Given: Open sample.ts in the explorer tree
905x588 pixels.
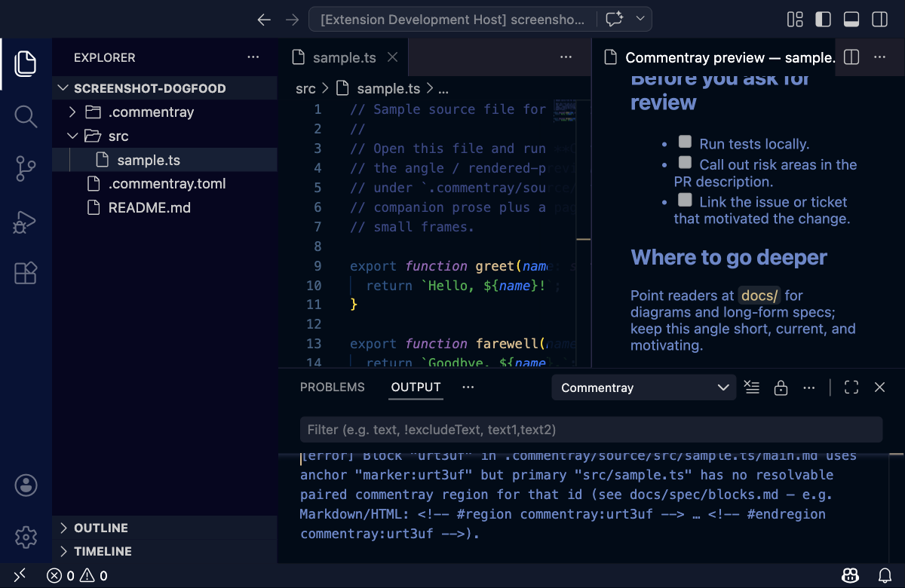Looking at the screenshot, I should (165, 160).
